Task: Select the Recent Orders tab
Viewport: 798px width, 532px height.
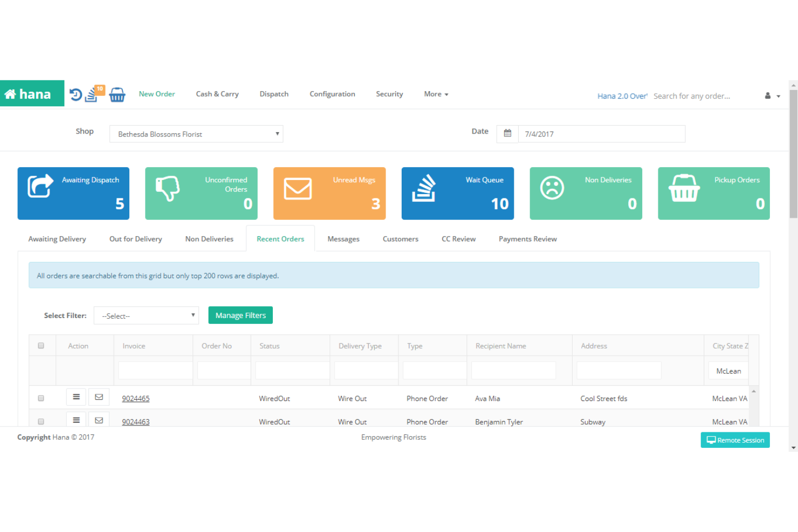Action: pyautogui.click(x=280, y=239)
